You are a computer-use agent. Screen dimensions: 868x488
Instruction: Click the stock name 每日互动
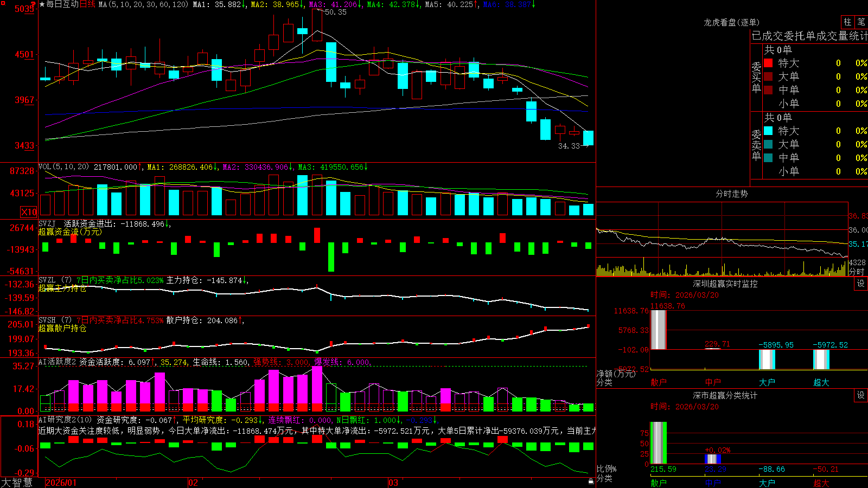point(62,4)
